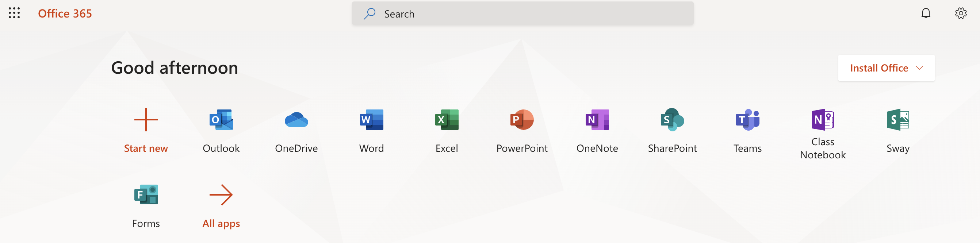Open the settings gear
Viewport: 980px width, 243px height.
[961, 13]
